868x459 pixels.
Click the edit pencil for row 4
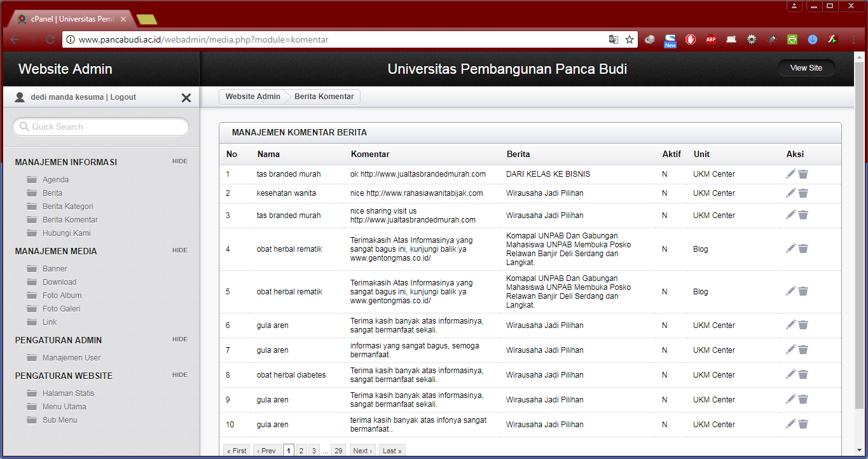pyautogui.click(x=790, y=249)
